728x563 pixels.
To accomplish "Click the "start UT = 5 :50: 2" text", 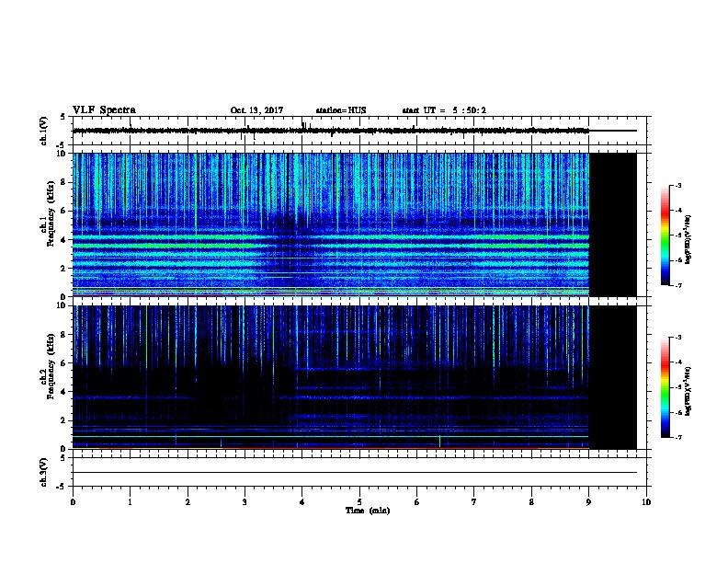I will (x=444, y=110).
